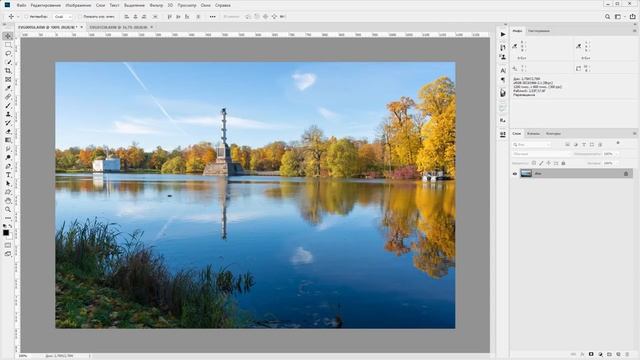Select the Clone Stamp tool
The image size is (640, 360).
click(x=8, y=114)
